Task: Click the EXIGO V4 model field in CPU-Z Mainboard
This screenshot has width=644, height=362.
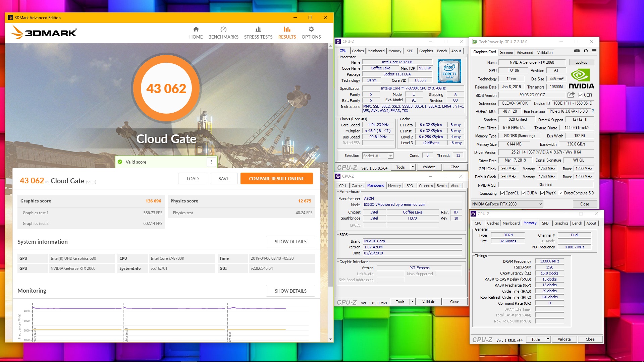Action: [395, 204]
